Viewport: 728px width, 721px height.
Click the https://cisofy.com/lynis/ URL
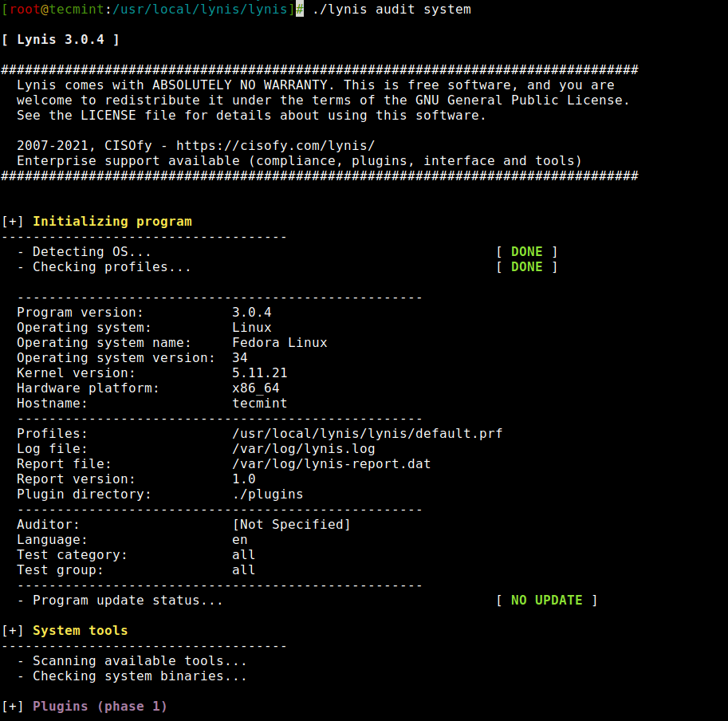275,146
